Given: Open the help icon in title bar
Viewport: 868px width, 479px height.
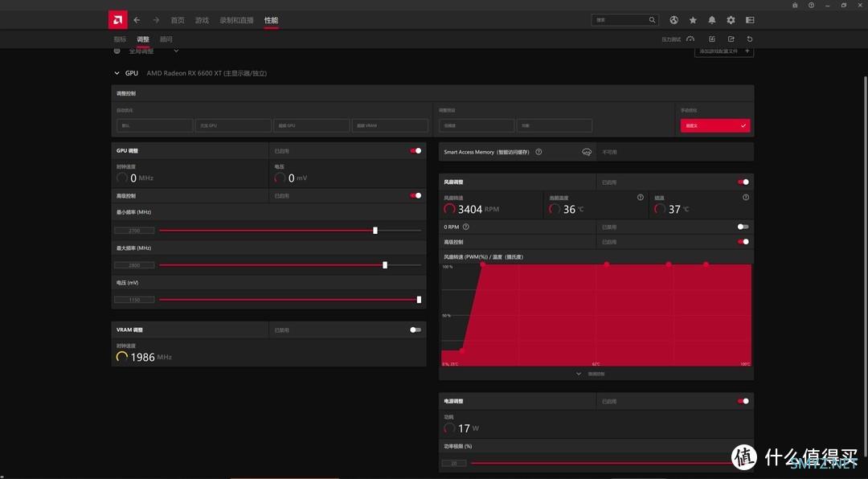Looking at the screenshot, I should [811, 5].
